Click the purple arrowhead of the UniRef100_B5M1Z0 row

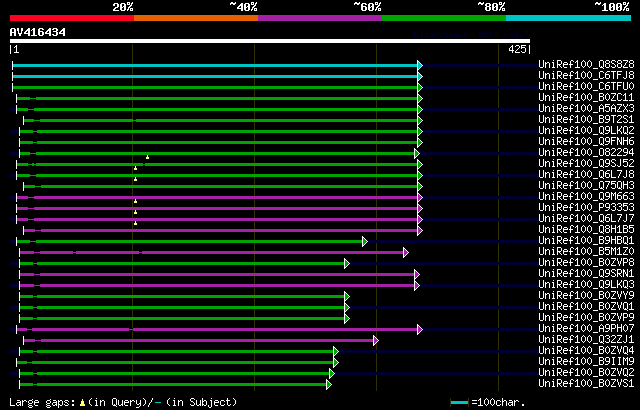point(405,253)
